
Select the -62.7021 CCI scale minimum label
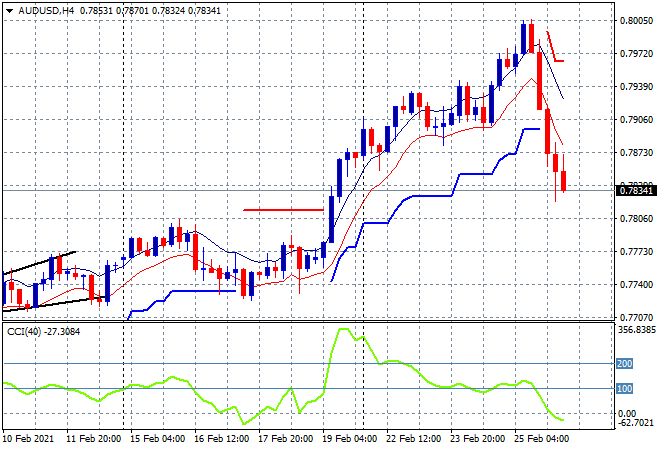pos(636,423)
